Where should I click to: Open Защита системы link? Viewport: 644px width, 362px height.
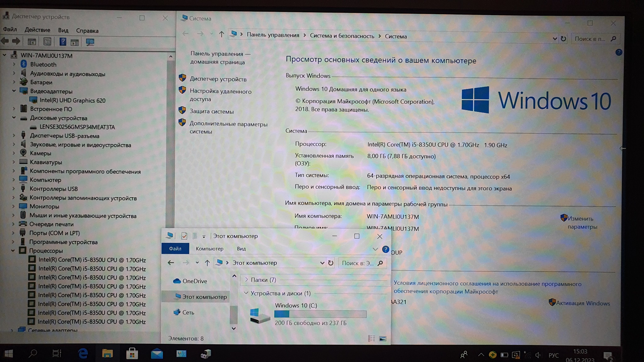pyautogui.click(x=212, y=111)
